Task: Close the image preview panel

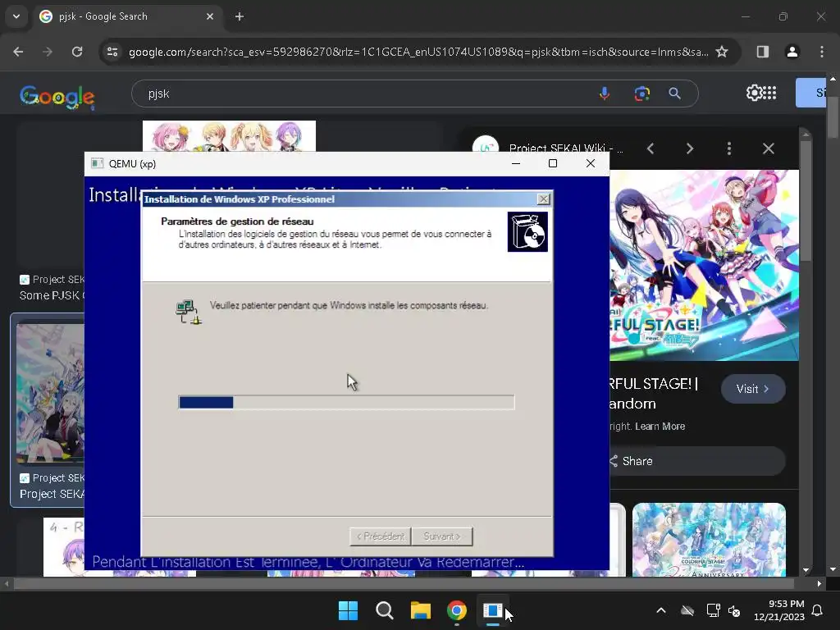Action: (x=768, y=148)
